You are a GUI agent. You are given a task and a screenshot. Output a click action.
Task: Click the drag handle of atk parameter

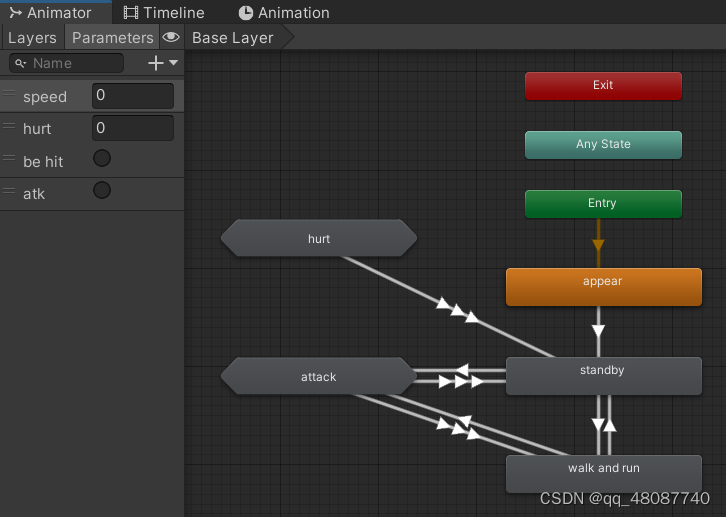point(9,190)
